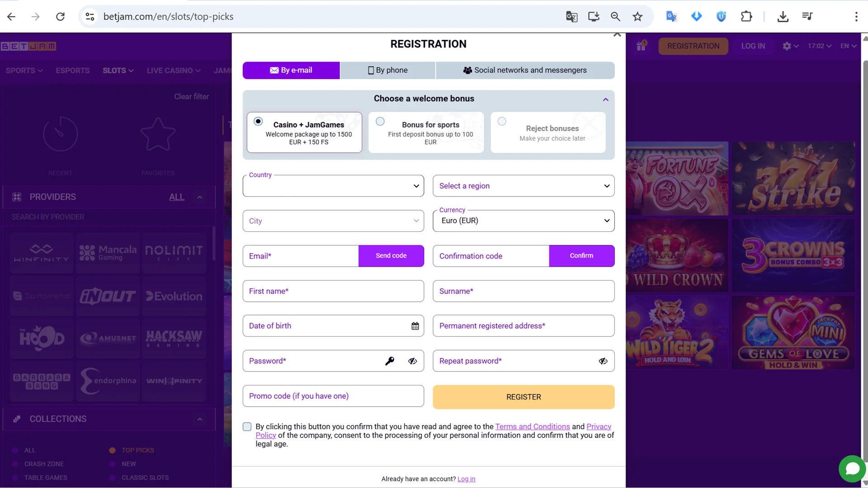
Task: Open the Terms and Conditions link
Action: (532, 427)
